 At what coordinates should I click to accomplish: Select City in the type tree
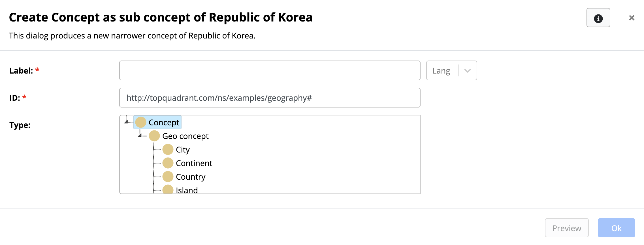[183, 149]
